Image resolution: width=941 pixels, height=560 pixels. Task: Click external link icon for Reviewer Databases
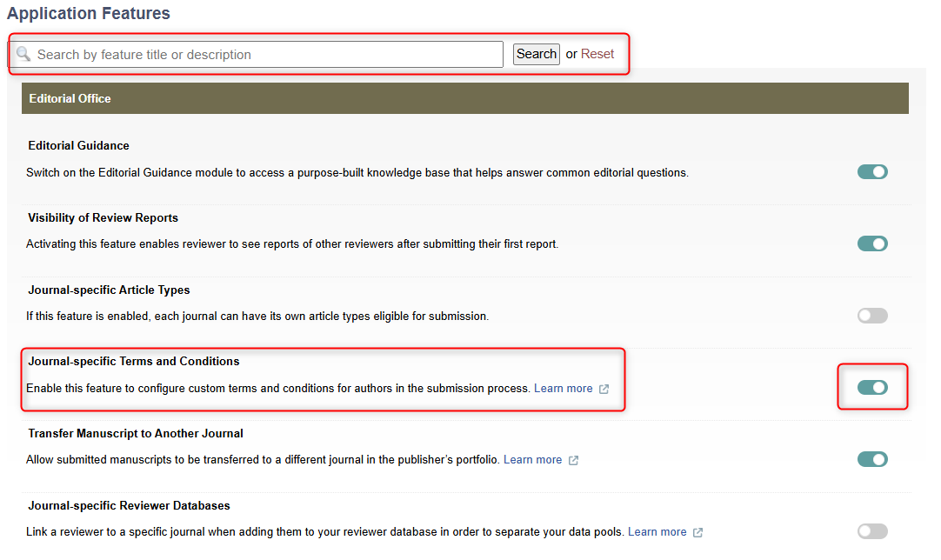tap(697, 532)
